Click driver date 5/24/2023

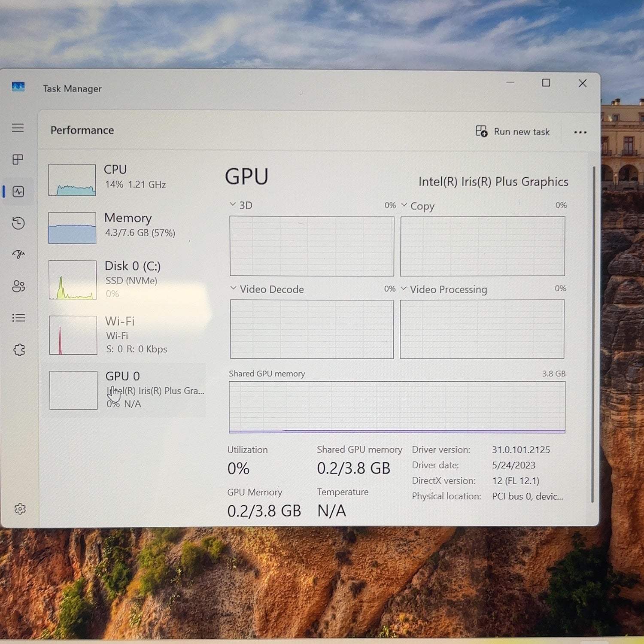point(513,465)
